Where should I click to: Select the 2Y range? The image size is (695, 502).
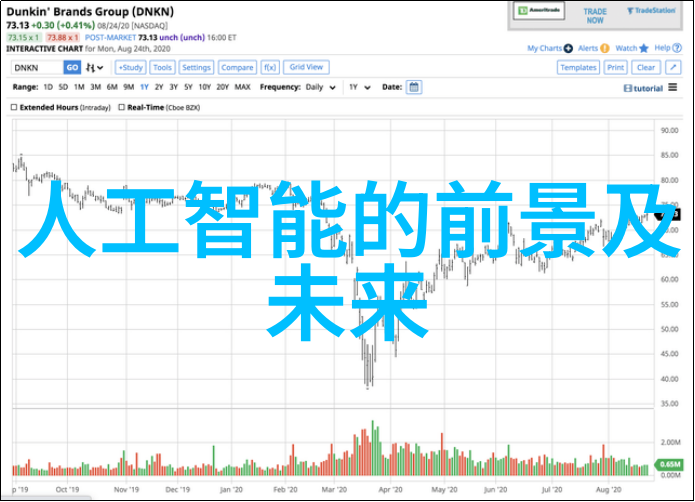tap(159, 87)
